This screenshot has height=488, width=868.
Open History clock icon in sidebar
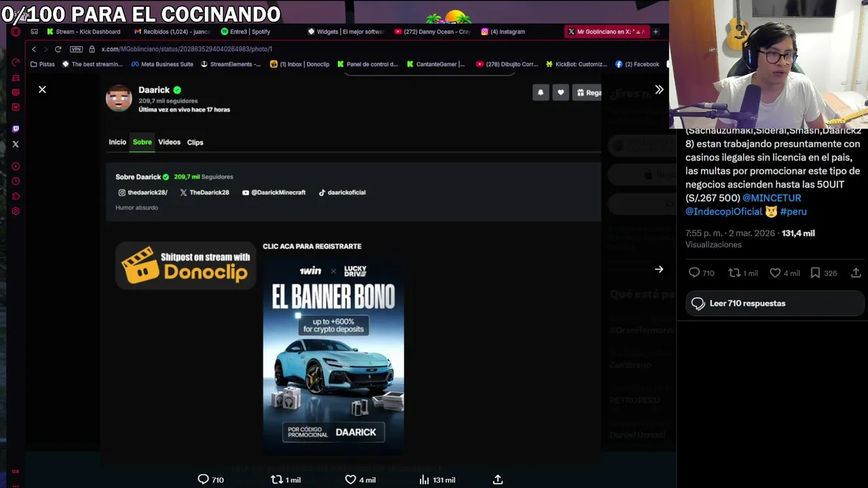coord(16,181)
